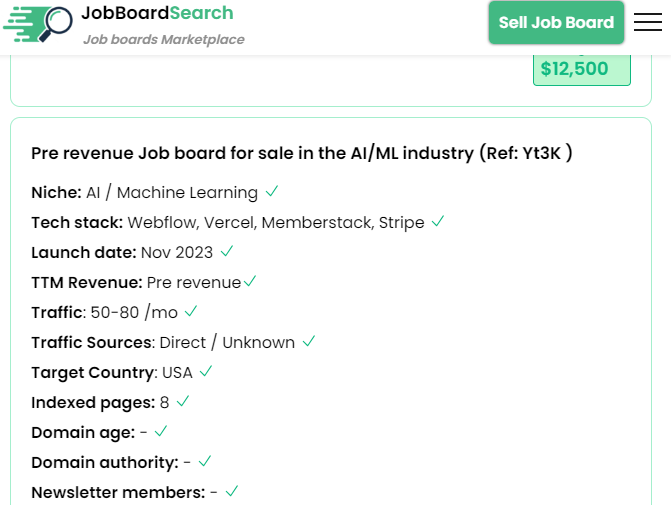Viewport: 671px width, 505px height.
Task: Click the Indexed pages checkmark icon
Action: point(183,401)
